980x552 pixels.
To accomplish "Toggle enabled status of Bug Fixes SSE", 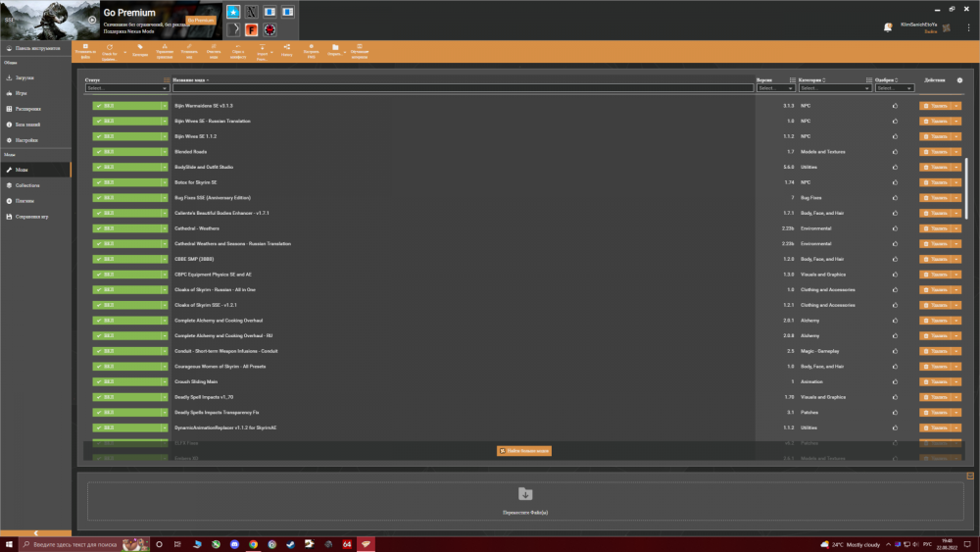I will click(126, 197).
